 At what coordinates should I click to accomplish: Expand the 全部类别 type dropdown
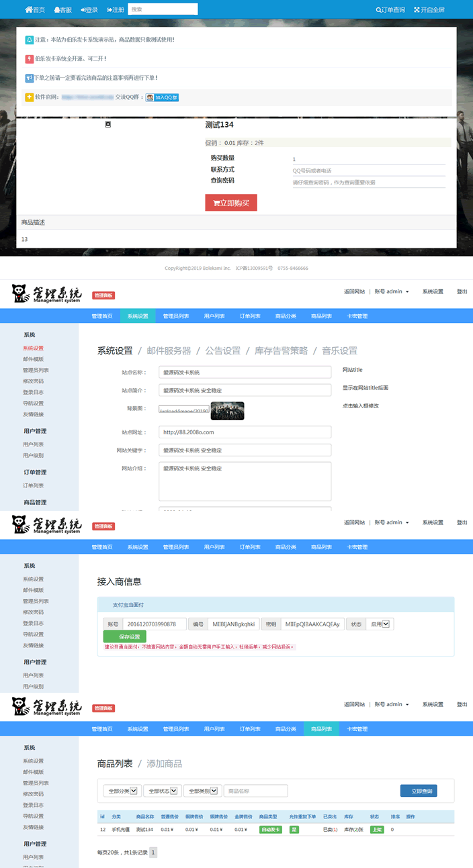(202, 791)
